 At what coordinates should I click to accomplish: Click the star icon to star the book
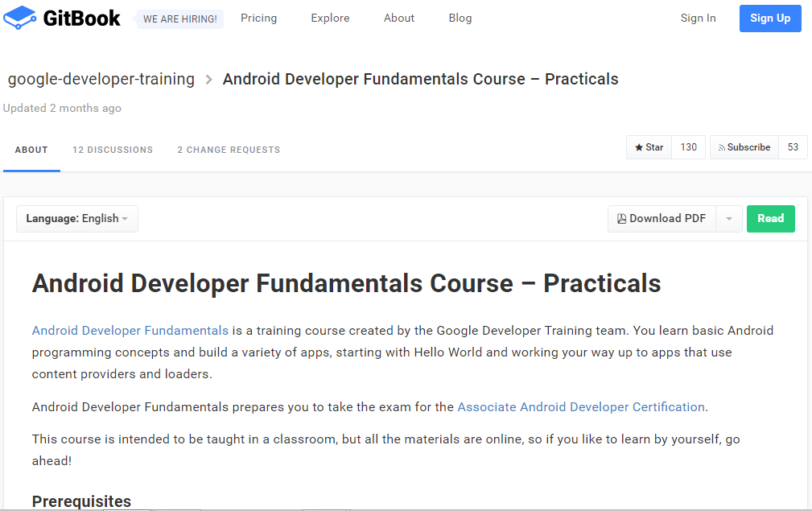pos(641,147)
